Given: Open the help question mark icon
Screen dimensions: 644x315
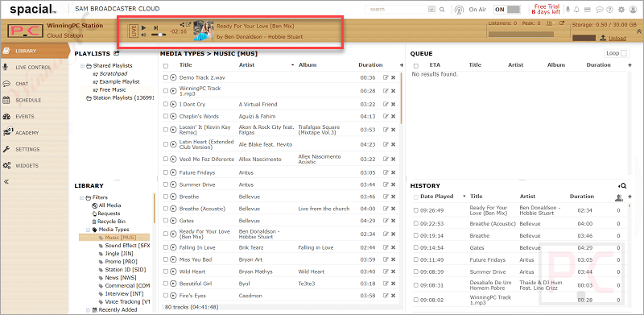Looking at the screenshot, I should pos(610,10).
